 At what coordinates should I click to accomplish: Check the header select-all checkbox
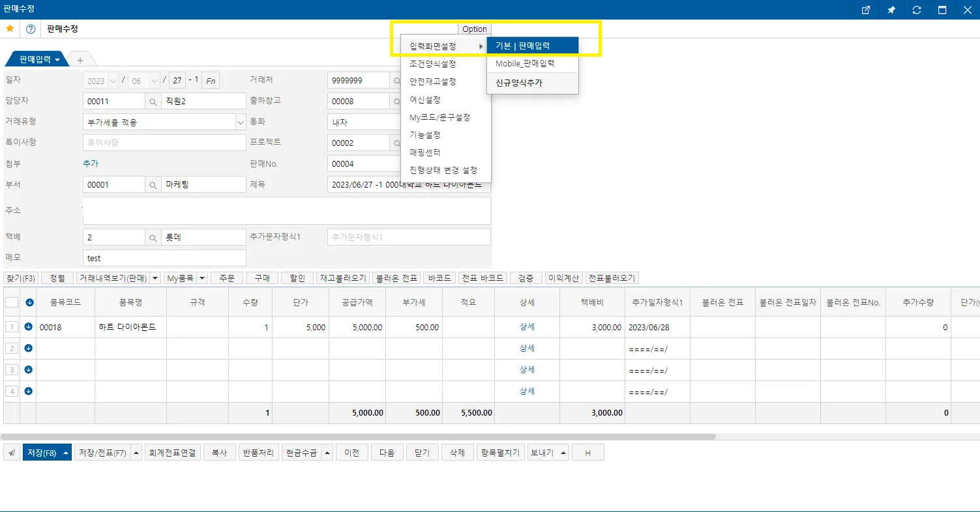coord(12,302)
